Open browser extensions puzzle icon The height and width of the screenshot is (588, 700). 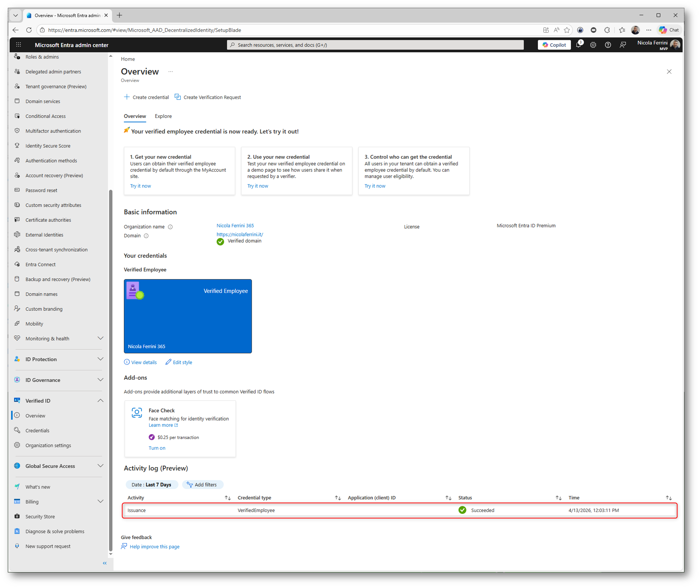tap(607, 30)
